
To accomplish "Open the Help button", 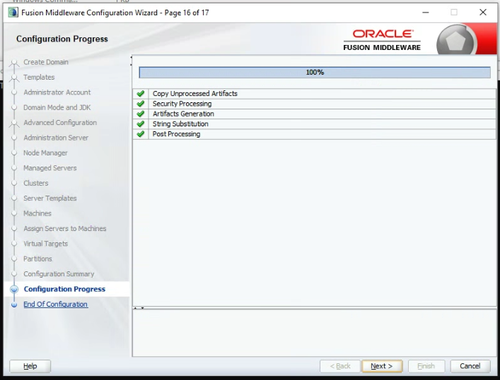I will pyautogui.click(x=30, y=366).
